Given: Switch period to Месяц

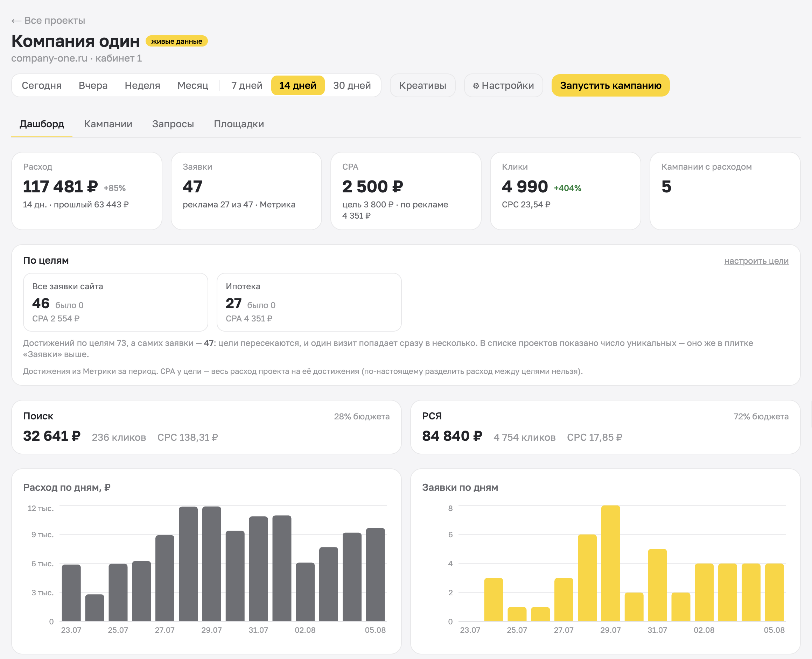Looking at the screenshot, I should click(x=193, y=85).
